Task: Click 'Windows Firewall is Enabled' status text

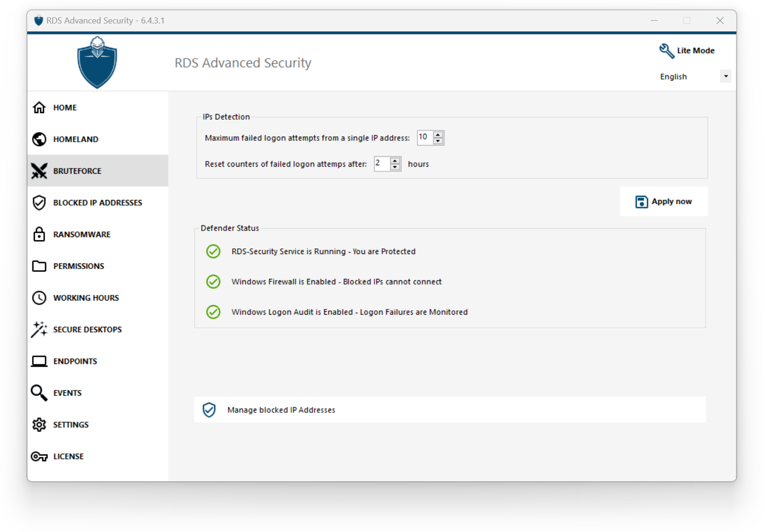Action: click(x=336, y=282)
